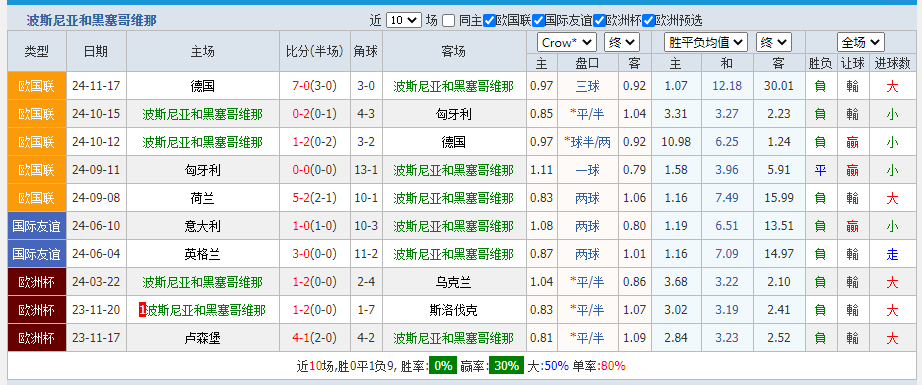Screen dimensions: 922x385
Task: Open 乌克兰 away team in 24-03-22 row
Action: click(x=453, y=282)
